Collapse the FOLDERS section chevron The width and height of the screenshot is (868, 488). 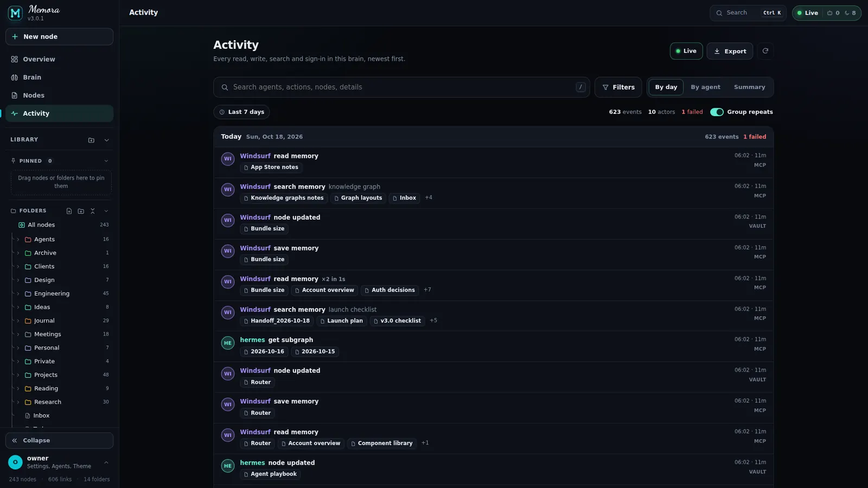(x=106, y=211)
